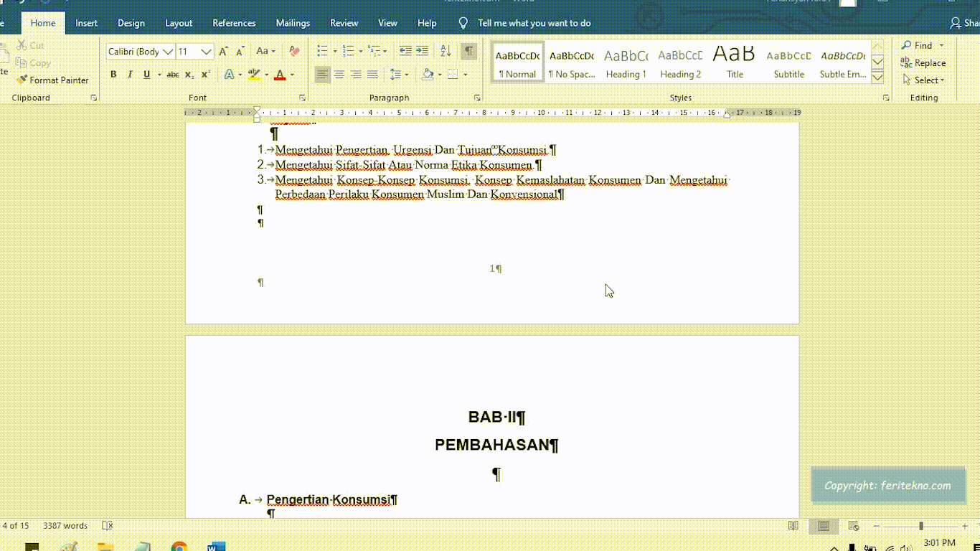Open the font size dropdown

207,52
